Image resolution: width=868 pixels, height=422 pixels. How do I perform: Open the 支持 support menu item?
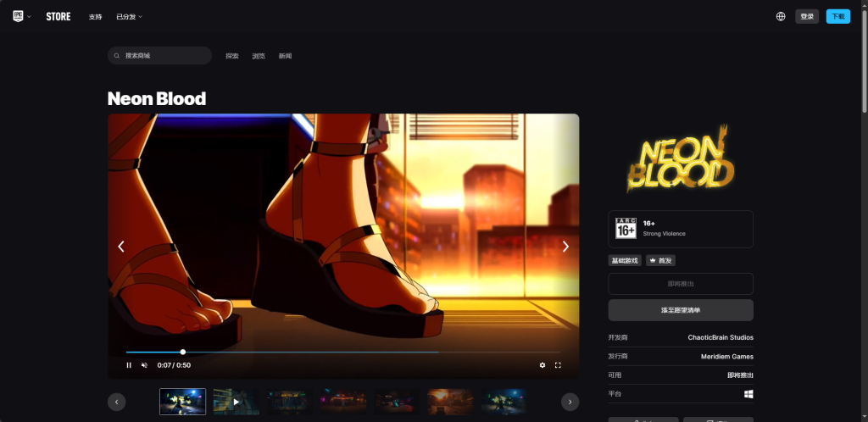(x=95, y=17)
